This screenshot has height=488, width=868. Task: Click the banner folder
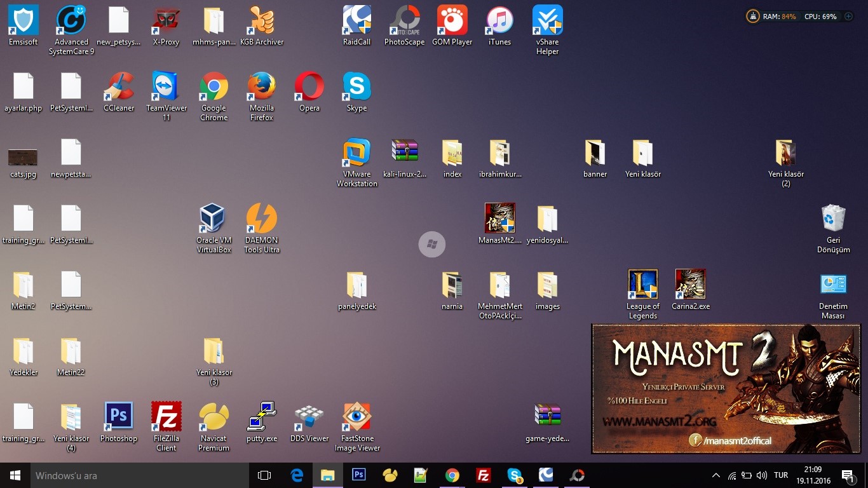tap(595, 158)
